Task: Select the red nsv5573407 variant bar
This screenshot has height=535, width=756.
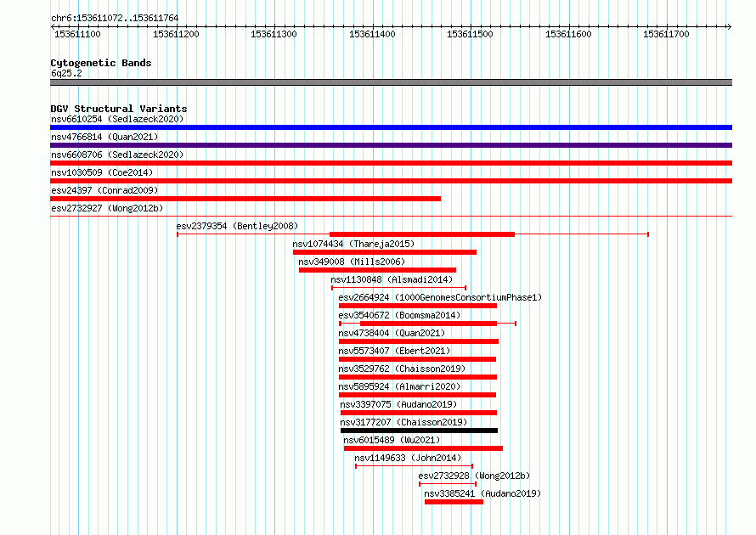Action: point(418,359)
